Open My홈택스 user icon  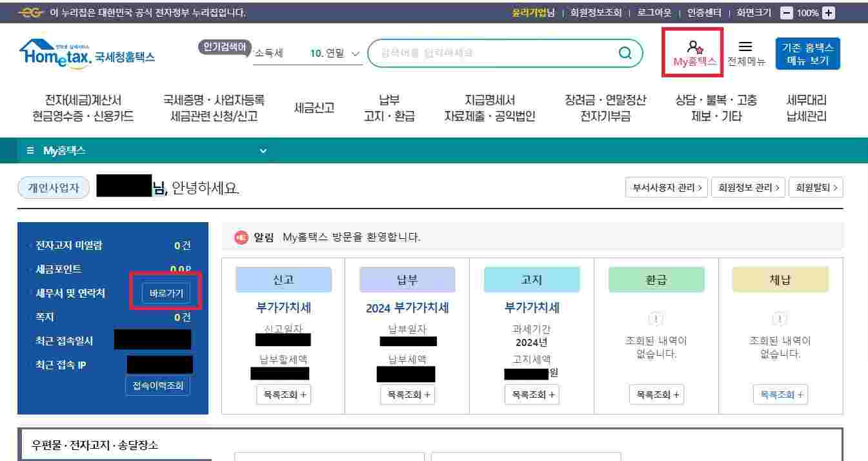694,47
